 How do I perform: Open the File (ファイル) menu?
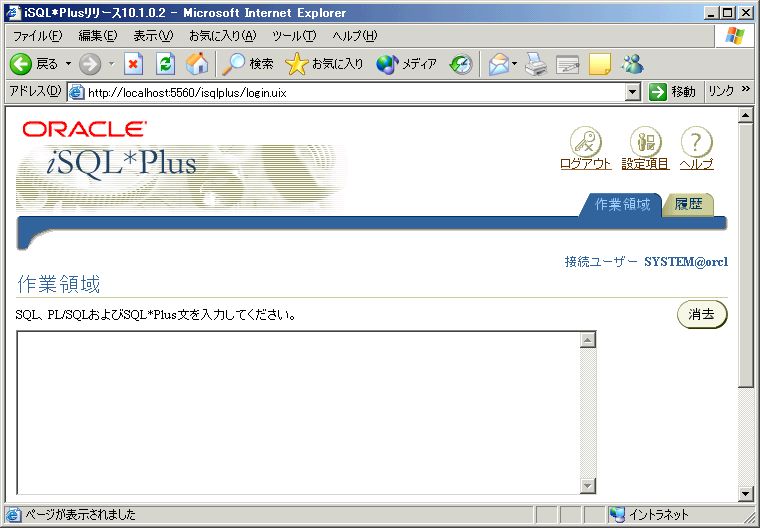38,36
